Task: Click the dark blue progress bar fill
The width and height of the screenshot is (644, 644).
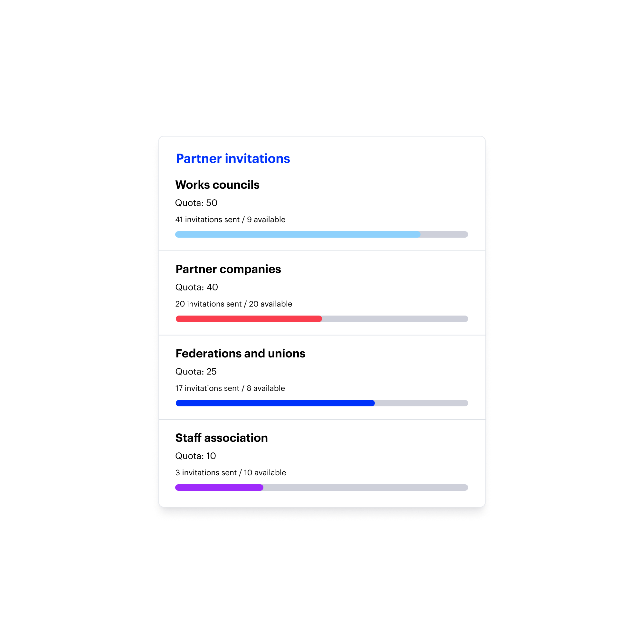Action: (275, 403)
